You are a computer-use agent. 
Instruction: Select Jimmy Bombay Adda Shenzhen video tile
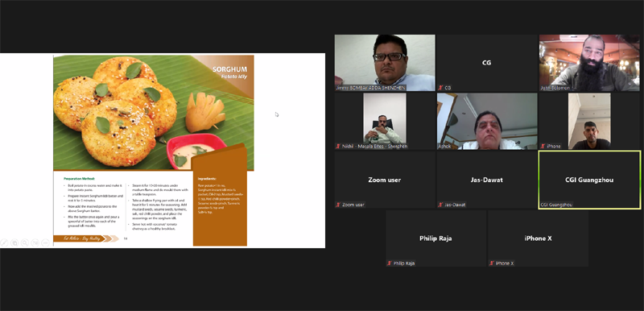pos(385,63)
